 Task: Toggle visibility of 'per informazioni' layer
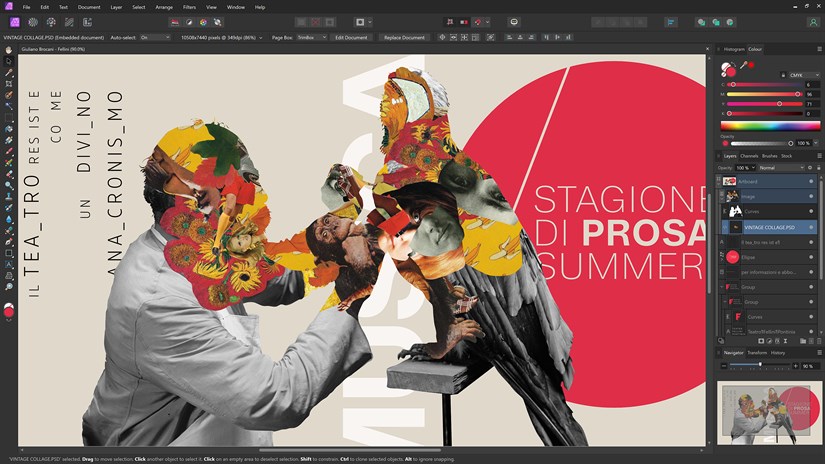tap(811, 272)
